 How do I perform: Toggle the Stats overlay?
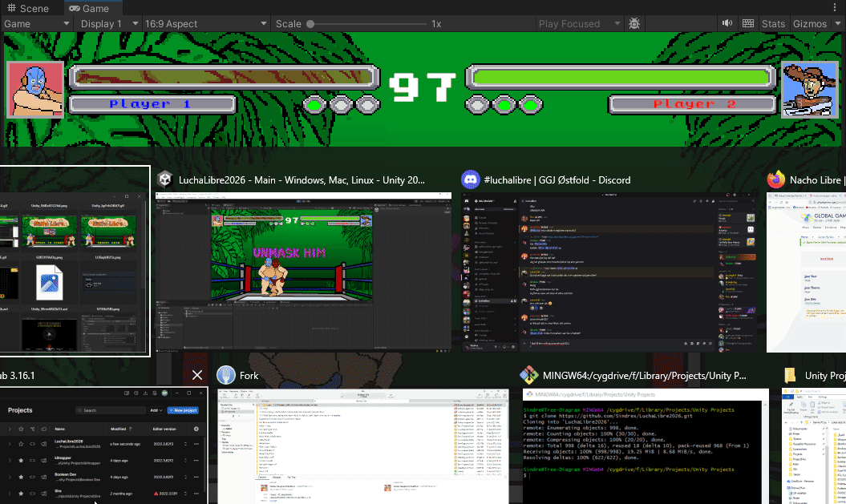773,24
